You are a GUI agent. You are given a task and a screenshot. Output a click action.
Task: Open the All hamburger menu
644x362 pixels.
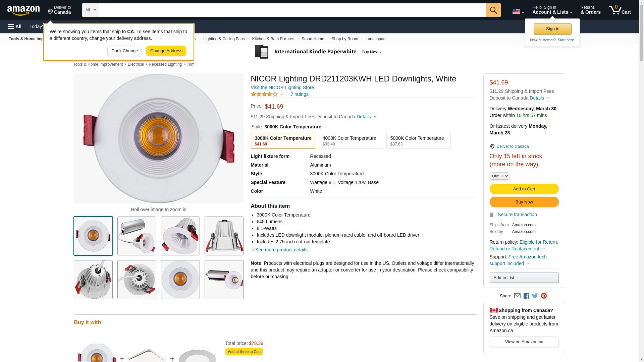(x=15, y=26)
